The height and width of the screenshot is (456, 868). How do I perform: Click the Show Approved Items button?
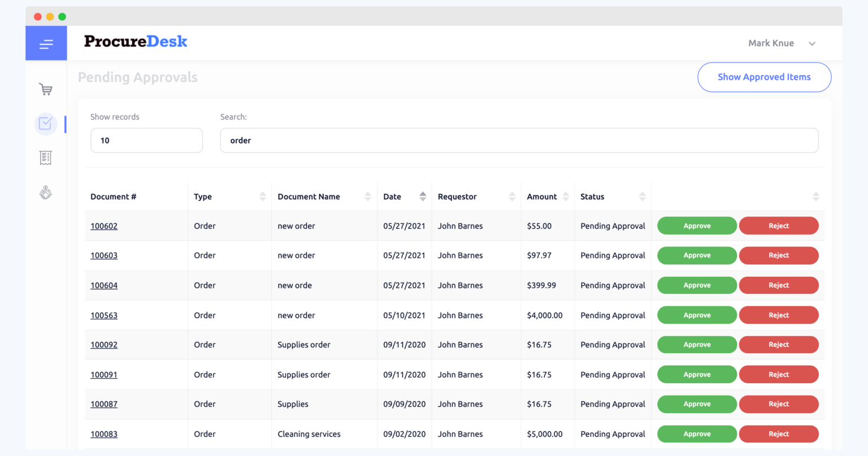click(764, 77)
